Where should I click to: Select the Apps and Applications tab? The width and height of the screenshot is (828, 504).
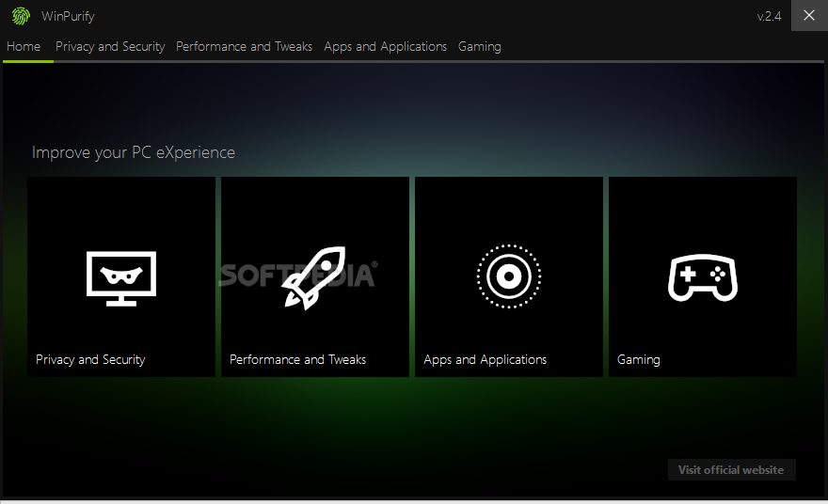tap(386, 46)
